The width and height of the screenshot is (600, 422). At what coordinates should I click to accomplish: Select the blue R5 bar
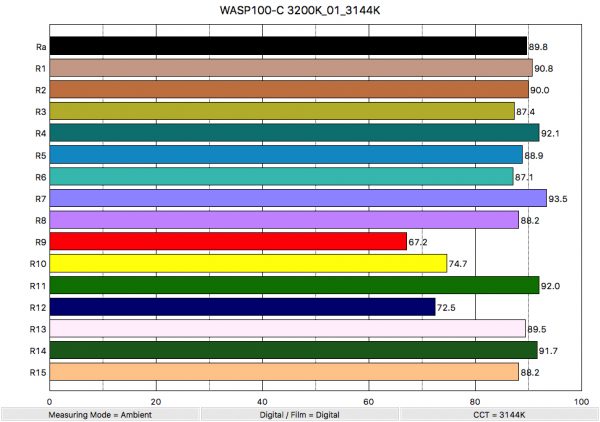(x=286, y=155)
